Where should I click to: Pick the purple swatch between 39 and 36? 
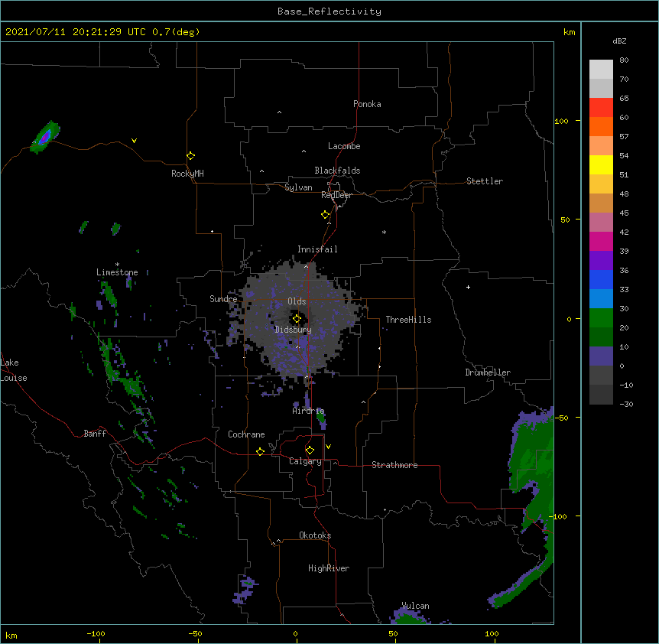coord(601,260)
